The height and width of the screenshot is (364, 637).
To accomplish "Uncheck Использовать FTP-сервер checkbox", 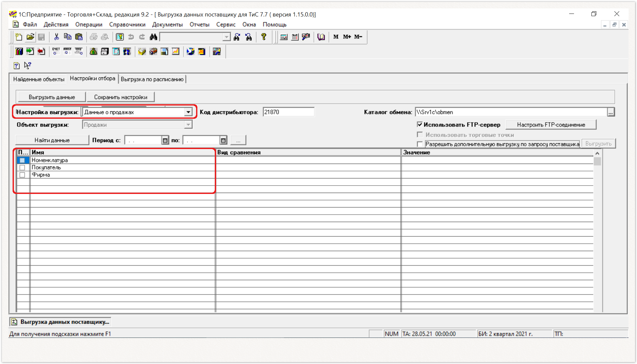I will click(x=420, y=125).
